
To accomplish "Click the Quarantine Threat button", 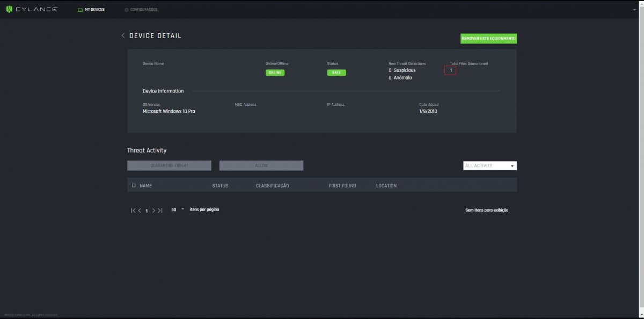I will click(169, 165).
